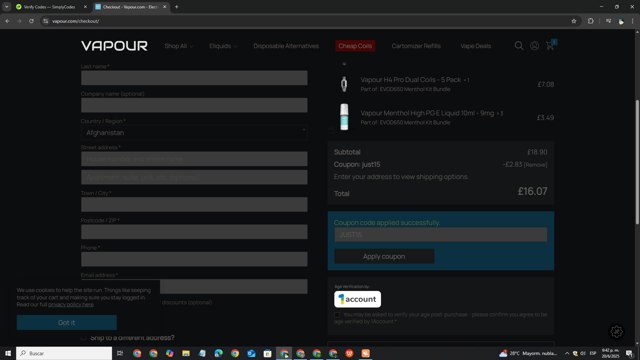Tick the 1account age verification checkbox
Screen dimensions: 640x360
click(x=337, y=315)
